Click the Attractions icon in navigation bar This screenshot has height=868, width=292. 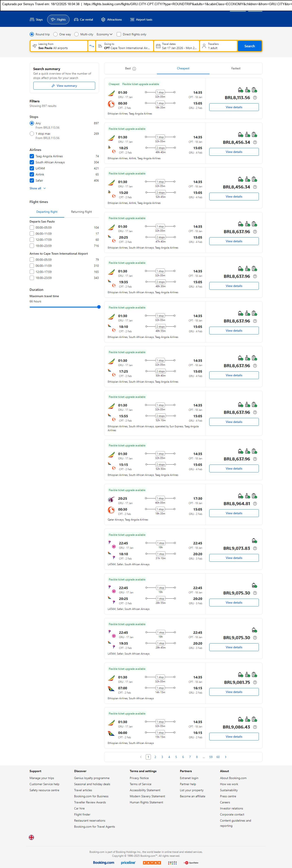(x=103, y=20)
